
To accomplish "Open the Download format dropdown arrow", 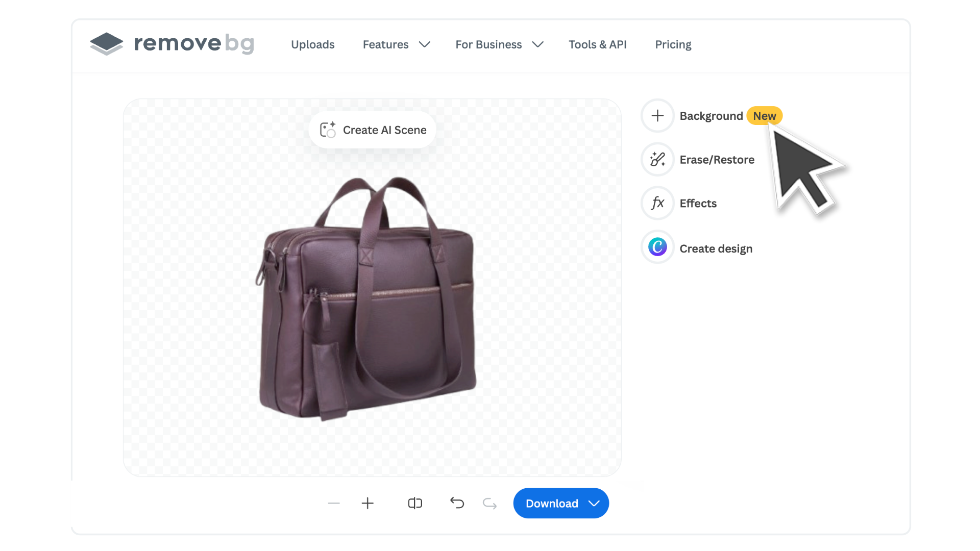I will click(594, 503).
